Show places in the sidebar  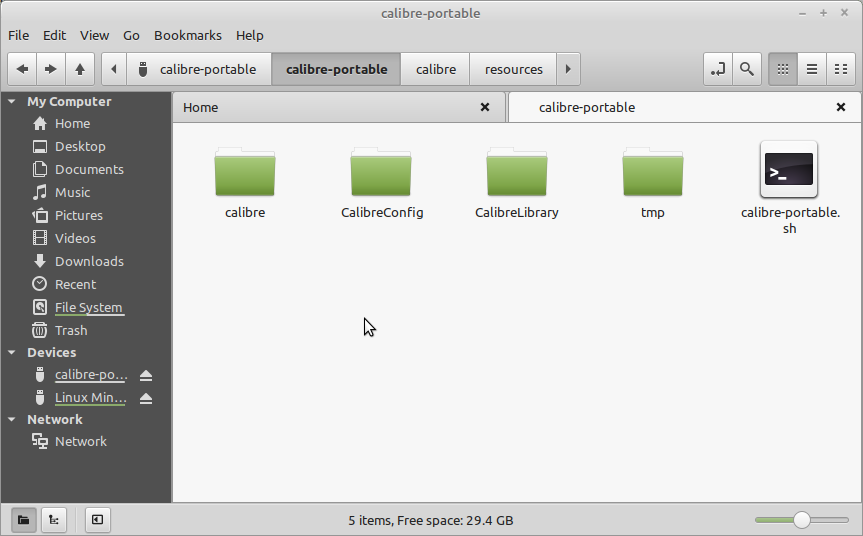pyautogui.click(x=24, y=520)
